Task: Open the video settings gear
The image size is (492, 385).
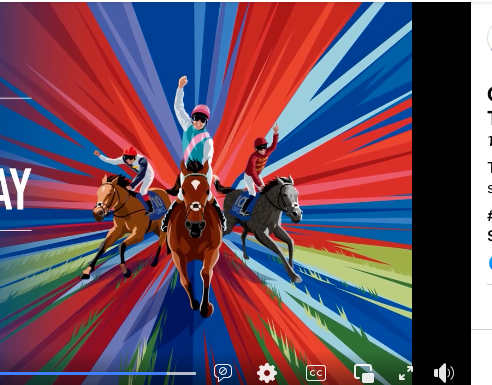Action: 266,373
